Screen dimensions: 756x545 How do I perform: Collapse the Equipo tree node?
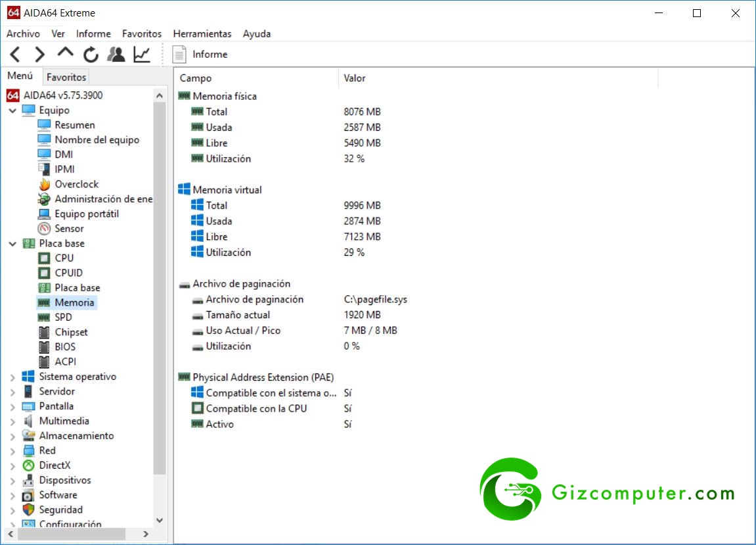click(12, 110)
